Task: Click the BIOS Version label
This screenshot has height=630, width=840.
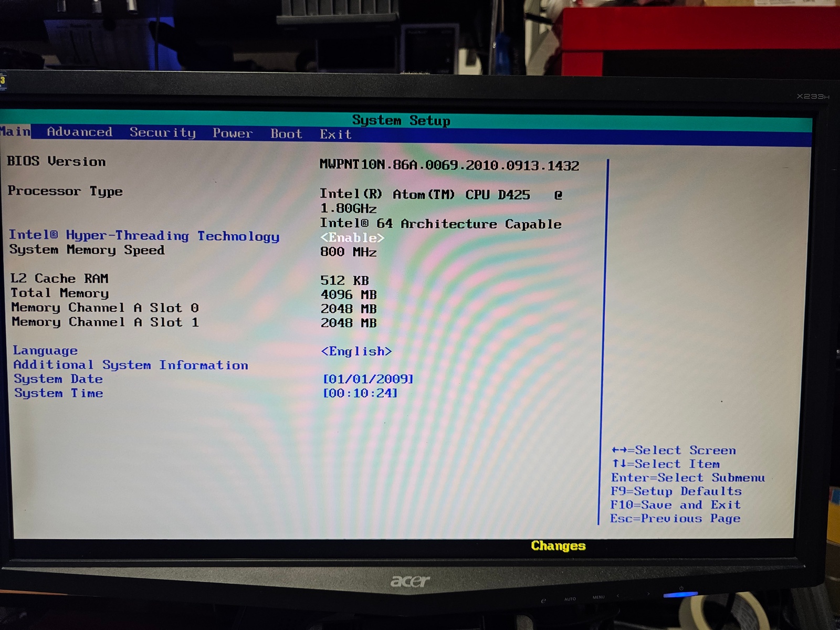Action: click(56, 161)
